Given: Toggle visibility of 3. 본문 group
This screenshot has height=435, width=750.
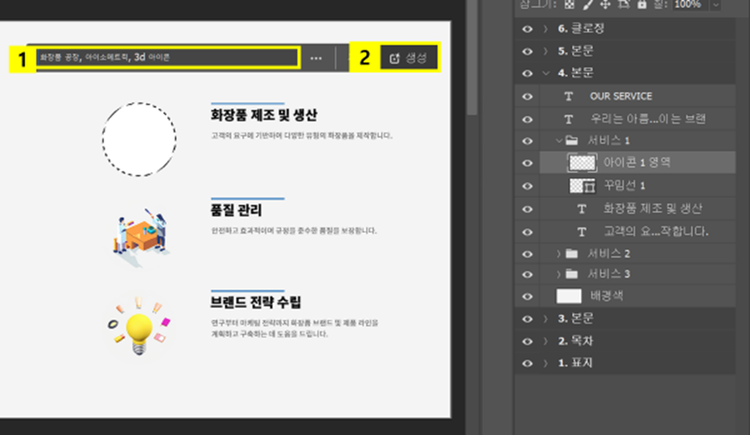Looking at the screenshot, I should [527, 319].
